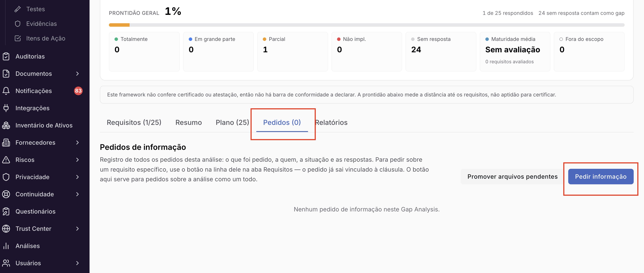Click the Continuidade lifebuoy icon
Viewport: 644px width, 273px height.
(6, 194)
